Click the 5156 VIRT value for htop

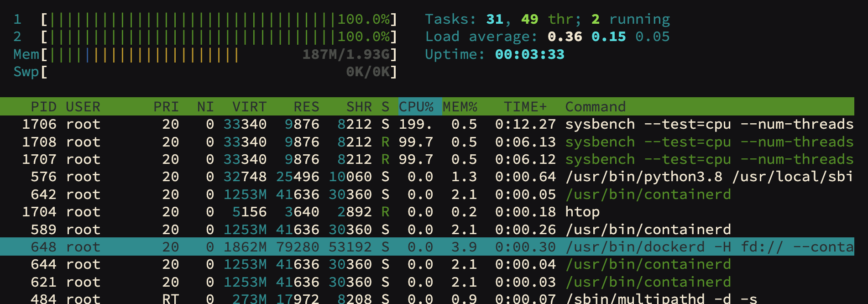[249, 212]
